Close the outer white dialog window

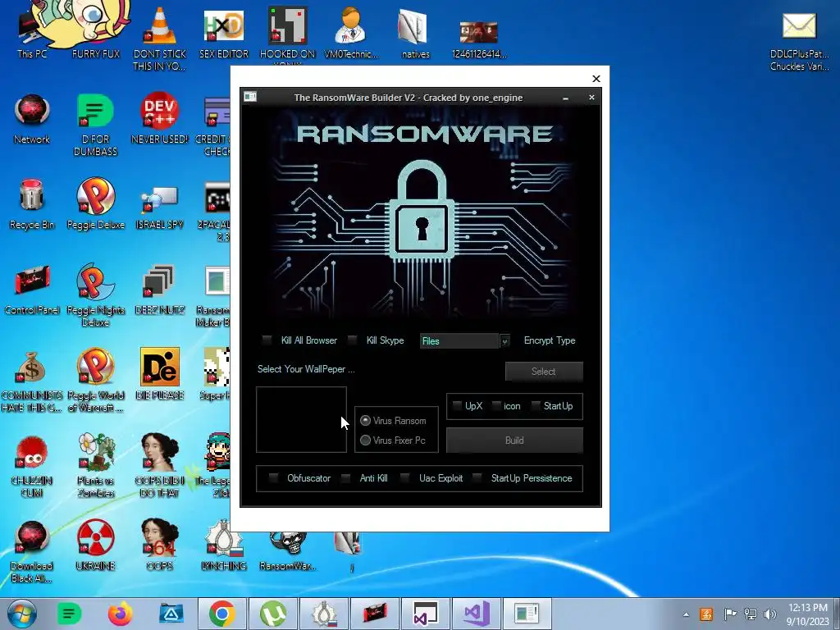click(x=596, y=79)
